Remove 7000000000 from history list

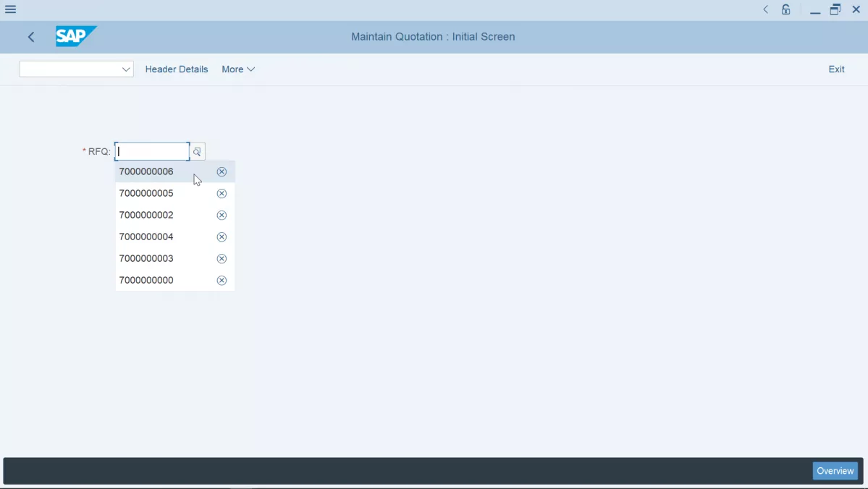[x=222, y=281]
